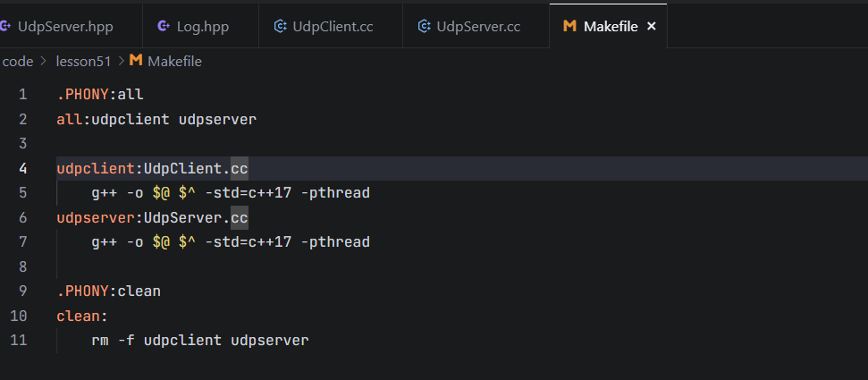Open the UdpServer.cc tab
The image size is (868, 380).
pyautogui.click(x=476, y=26)
